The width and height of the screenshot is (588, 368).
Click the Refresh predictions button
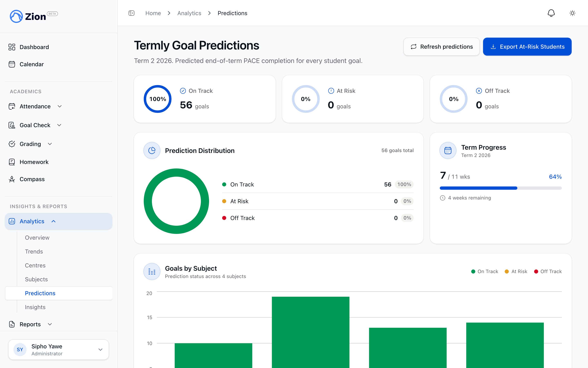(x=441, y=46)
